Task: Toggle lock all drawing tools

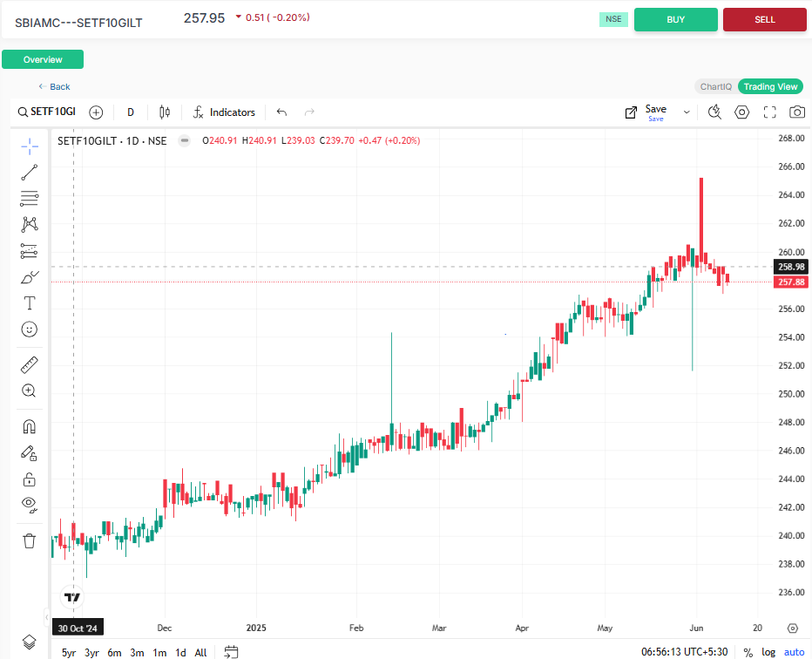Action: click(30, 479)
